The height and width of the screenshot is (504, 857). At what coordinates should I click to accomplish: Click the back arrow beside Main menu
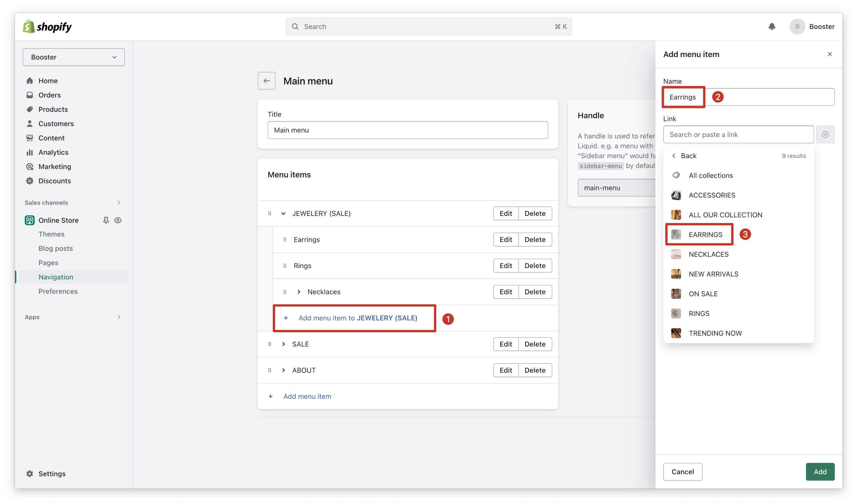coord(266,81)
